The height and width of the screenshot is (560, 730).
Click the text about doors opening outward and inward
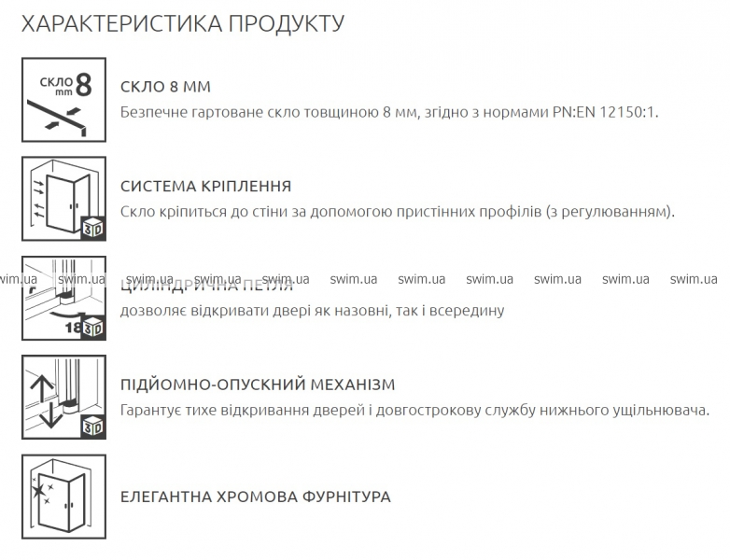point(312,310)
